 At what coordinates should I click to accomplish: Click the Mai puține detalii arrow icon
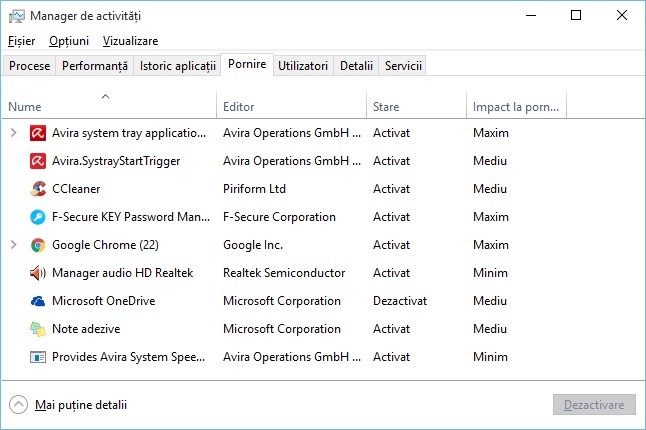click(x=19, y=404)
